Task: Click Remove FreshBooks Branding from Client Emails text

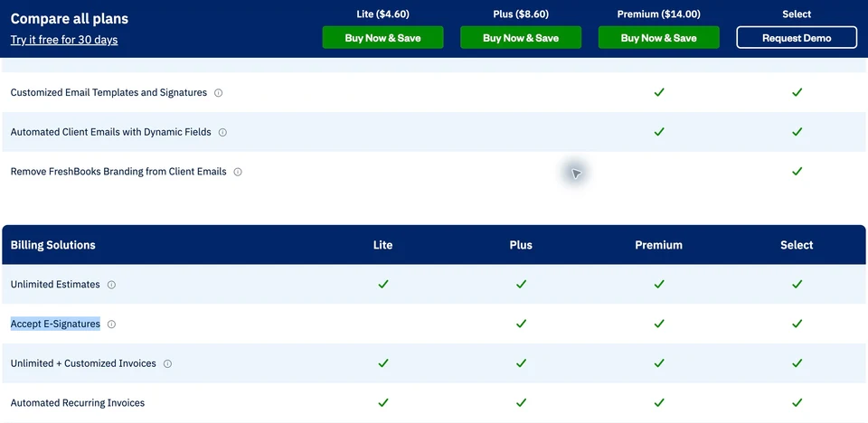Action: (118, 172)
